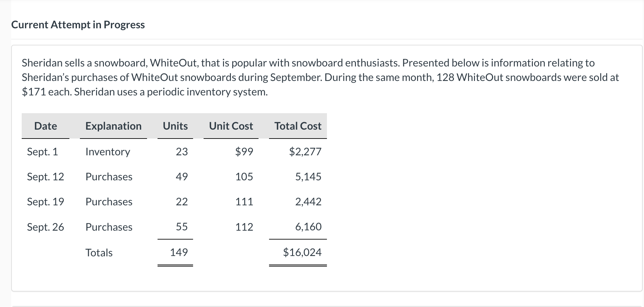The height and width of the screenshot is (307, 644).
Task: Select the Date column header
Action: tap(45, 126)
